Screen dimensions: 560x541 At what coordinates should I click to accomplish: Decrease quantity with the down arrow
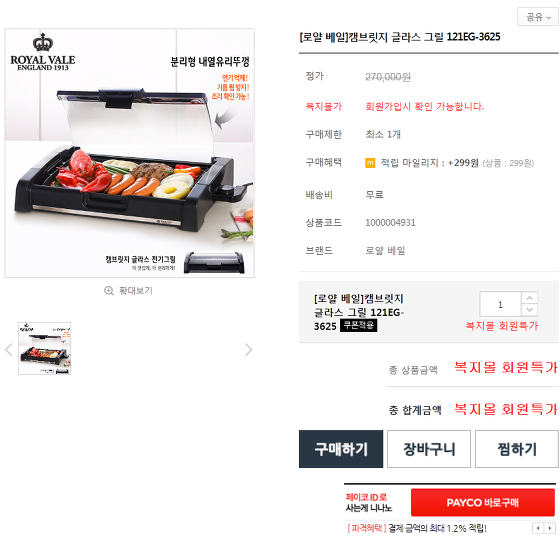point(530,310)
